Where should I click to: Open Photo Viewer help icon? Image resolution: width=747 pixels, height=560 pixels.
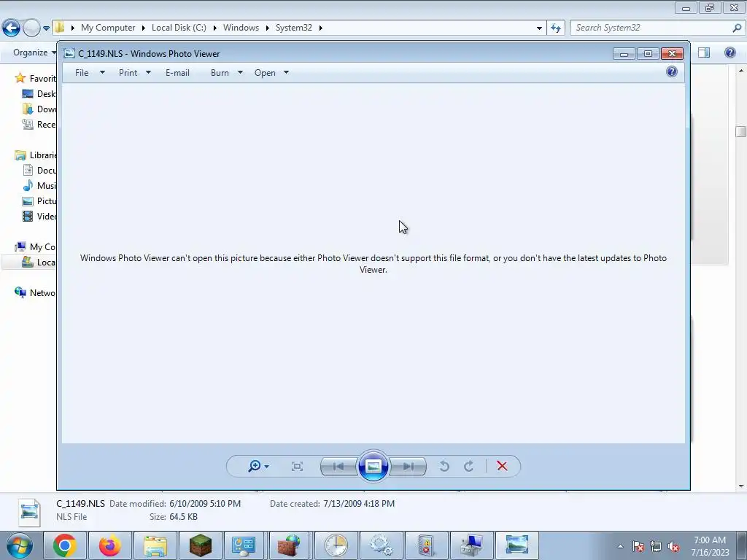(x=672, y=72)
